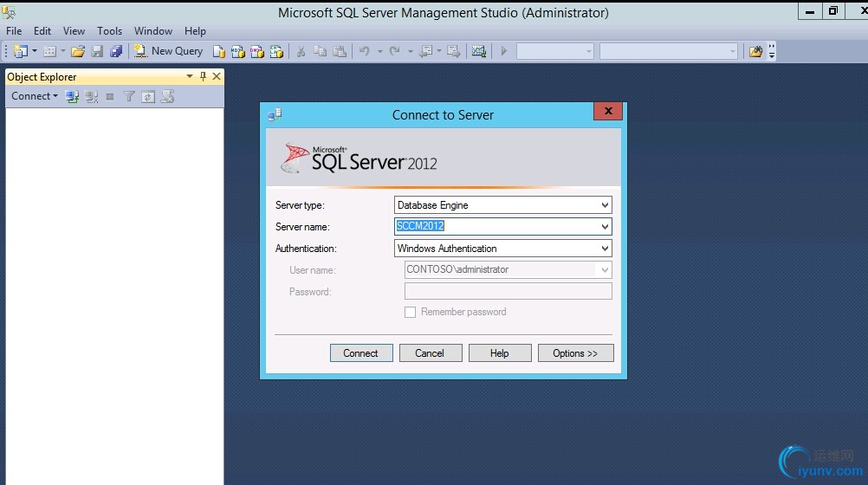
Task: Click the Stop square icon in Object Explorer
Action: click(110, 97)
